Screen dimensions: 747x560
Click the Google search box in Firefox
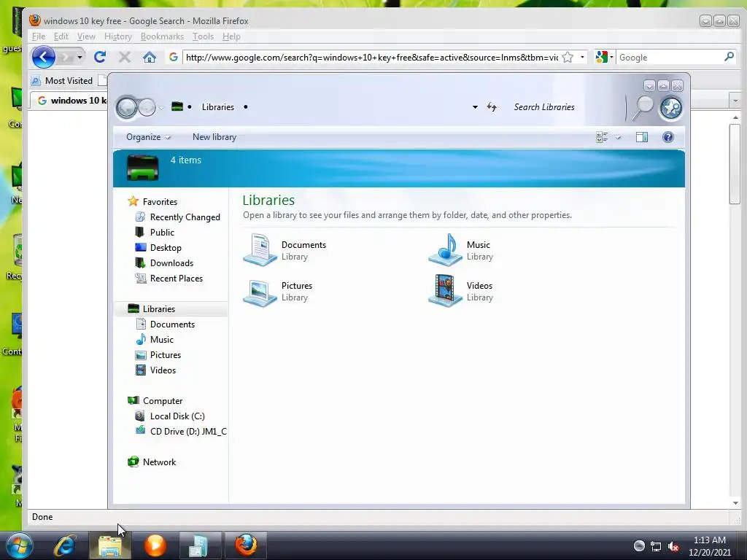670,58
